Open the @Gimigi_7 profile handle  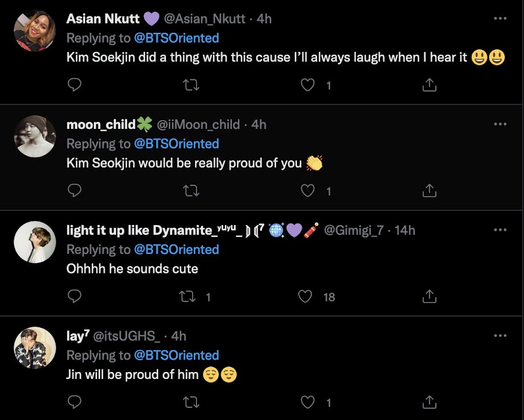354,230
